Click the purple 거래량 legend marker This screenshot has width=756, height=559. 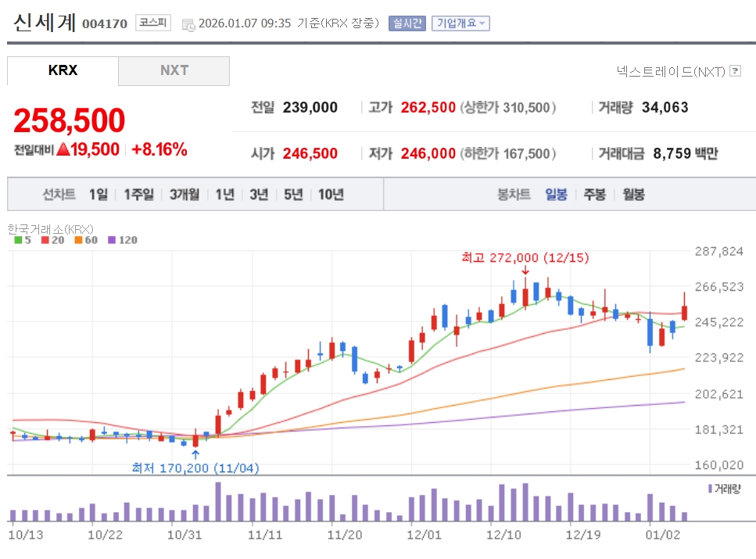pyautogui.click(x=710, y=489)
